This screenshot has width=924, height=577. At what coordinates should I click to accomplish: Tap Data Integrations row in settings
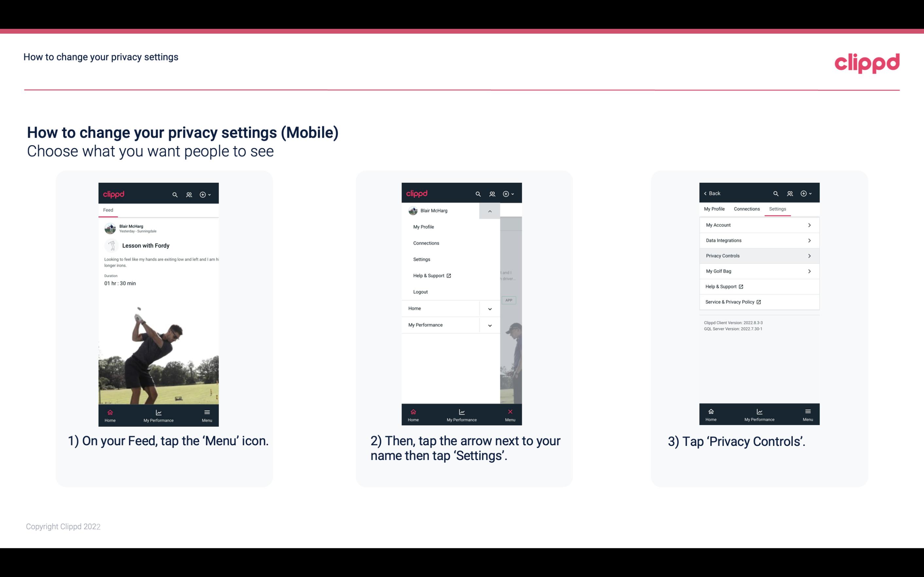(x=758, y=240)
